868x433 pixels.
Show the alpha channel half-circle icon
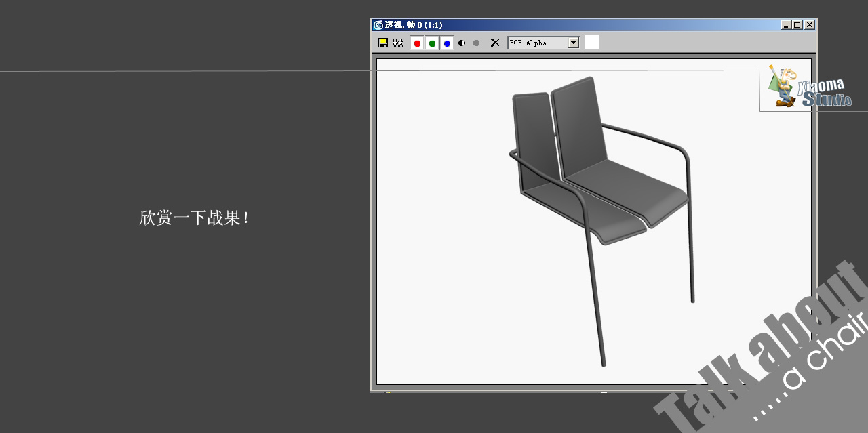click(462, 43)
